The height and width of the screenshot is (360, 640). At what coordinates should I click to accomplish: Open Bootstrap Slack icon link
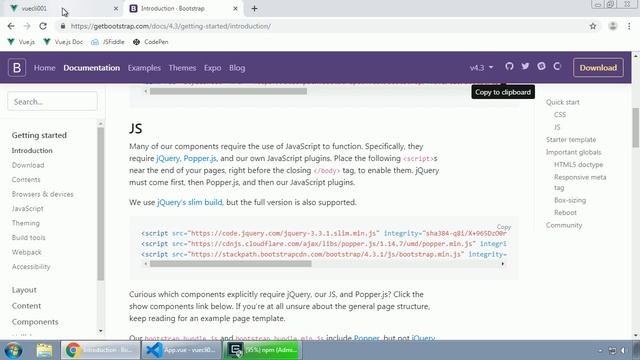tap(541, 66)
